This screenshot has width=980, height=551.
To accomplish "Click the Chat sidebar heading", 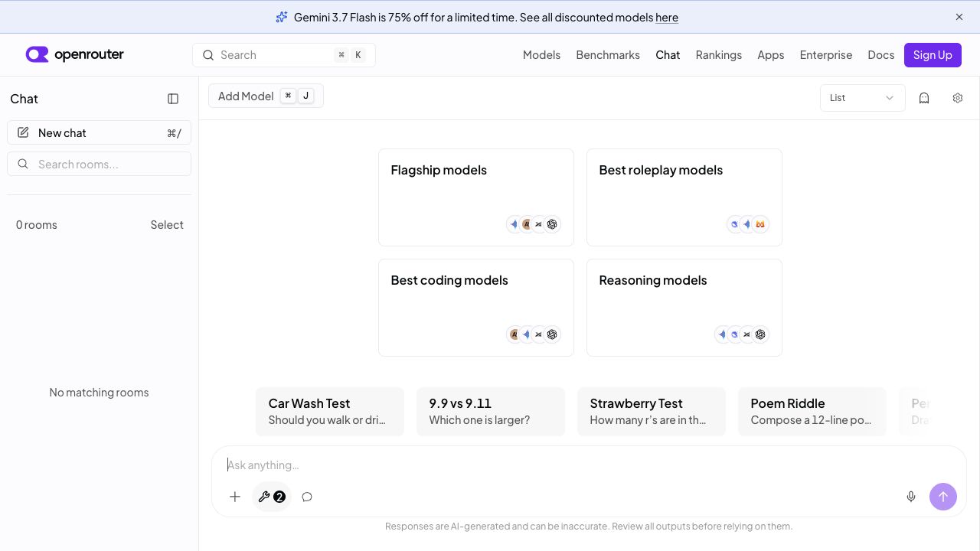I will [x=24, y=99].
